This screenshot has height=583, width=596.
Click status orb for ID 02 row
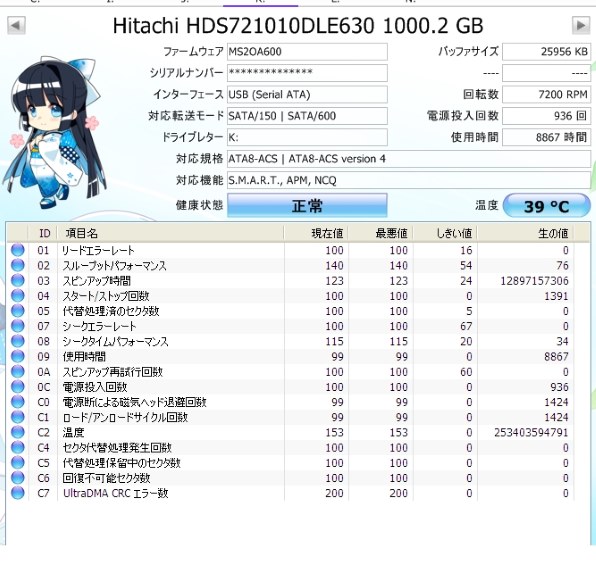coord(17,265)
